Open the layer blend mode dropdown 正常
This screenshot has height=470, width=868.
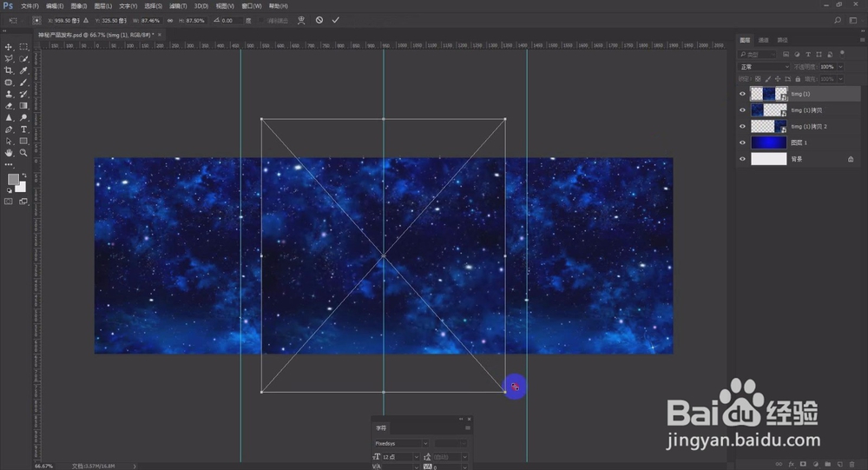[765, 67]
